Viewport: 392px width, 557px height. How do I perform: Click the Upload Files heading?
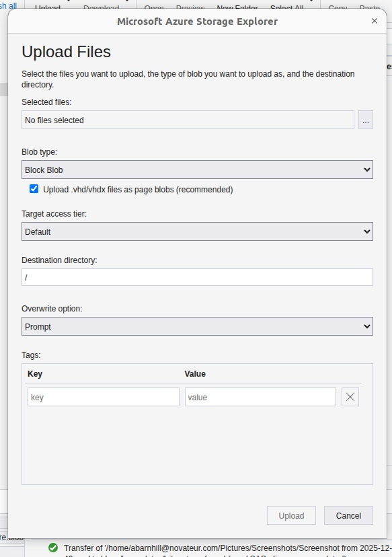pyautogui.click(x=67, y=52)
